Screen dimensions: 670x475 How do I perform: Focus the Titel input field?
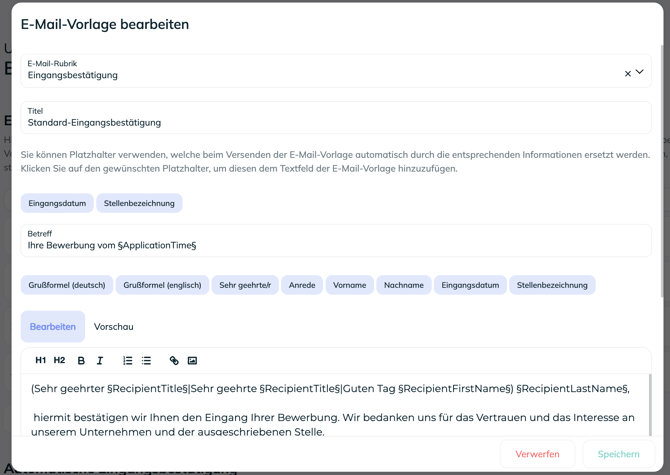(336, 118)
